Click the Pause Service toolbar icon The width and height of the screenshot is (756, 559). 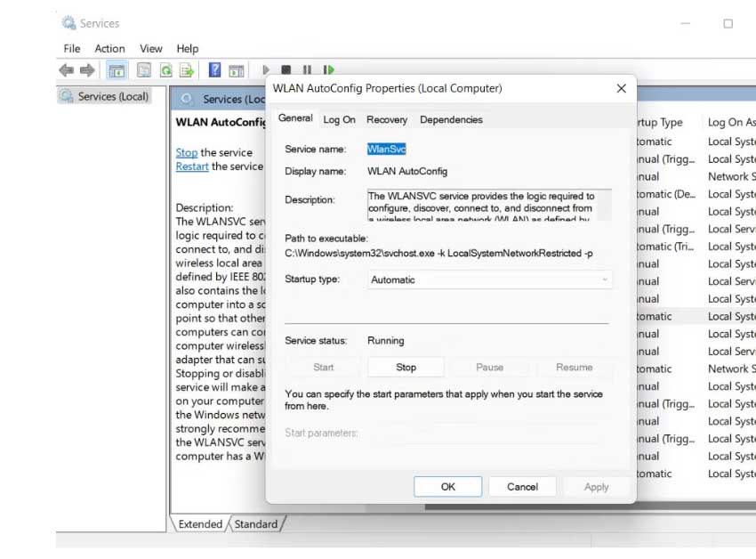[x=307, y=70]
